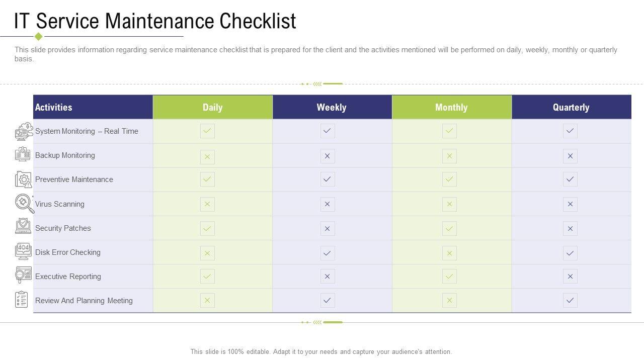The height and width of the screenshot is (362, 644).
Task: Click the Backup Monitoring icon
Action: click(23, 155)
